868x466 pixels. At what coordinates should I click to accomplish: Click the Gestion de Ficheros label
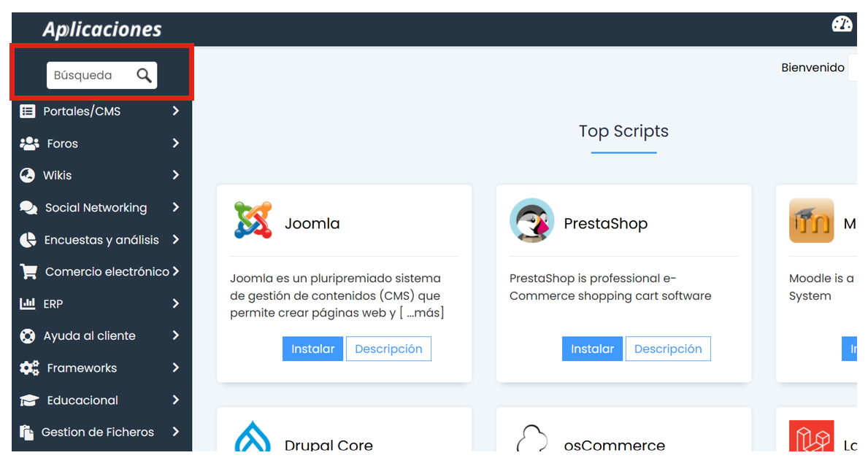(98, 432)
